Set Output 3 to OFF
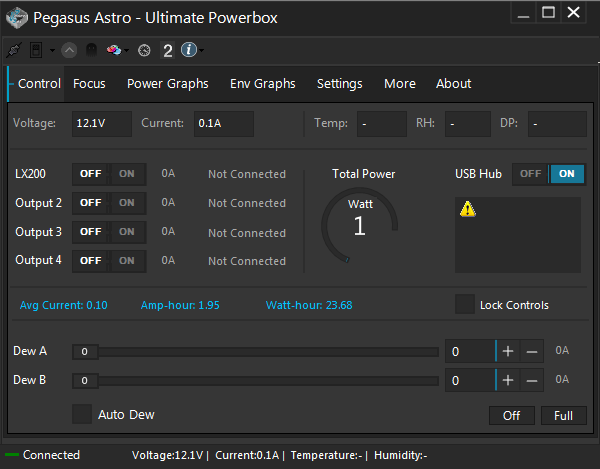The image size is (600, 469). point(91,232)
